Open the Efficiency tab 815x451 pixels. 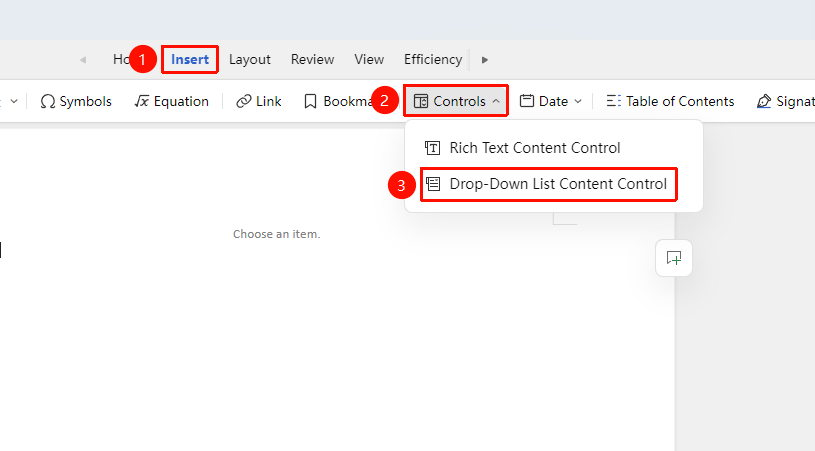(433, 60)
